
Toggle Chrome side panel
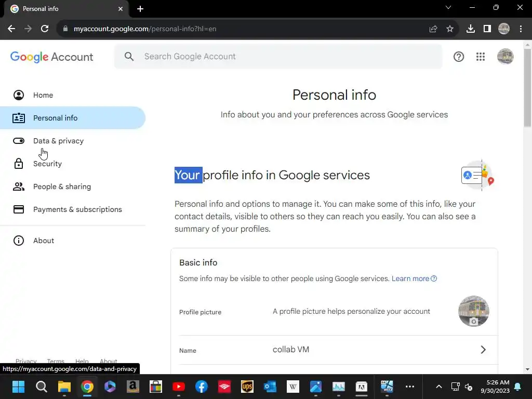click(x=487, y=29)
